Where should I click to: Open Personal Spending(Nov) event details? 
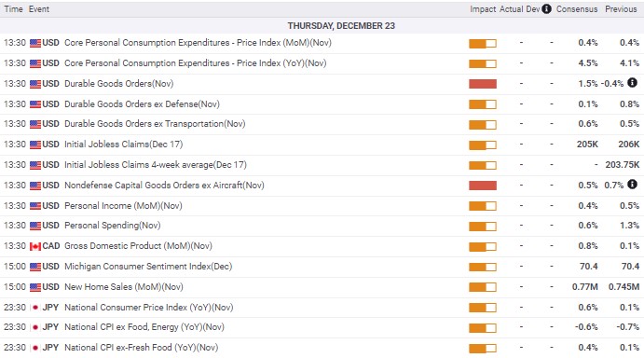point(113,226)
